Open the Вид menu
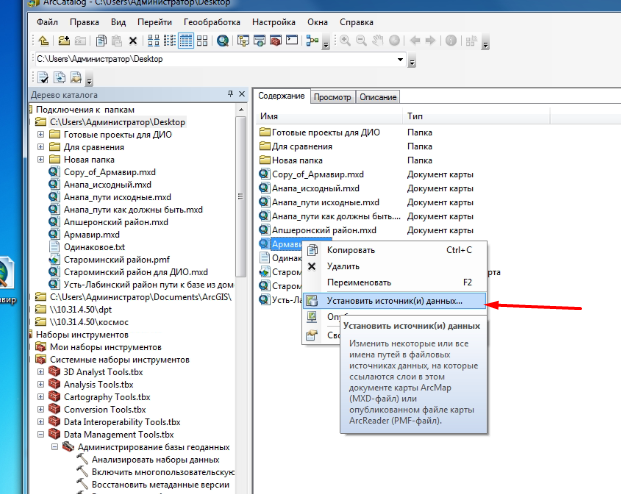Image resolution: width=621 pixels, height=494 pixels. coord(118,22)
